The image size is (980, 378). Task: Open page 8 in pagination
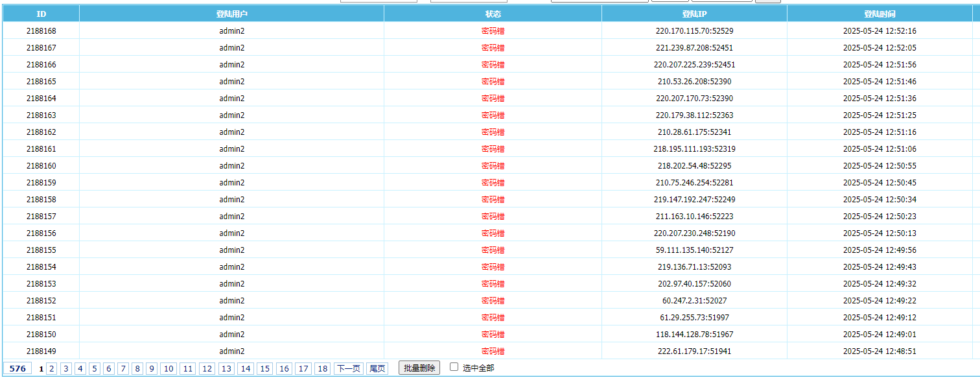pos(137,368)
